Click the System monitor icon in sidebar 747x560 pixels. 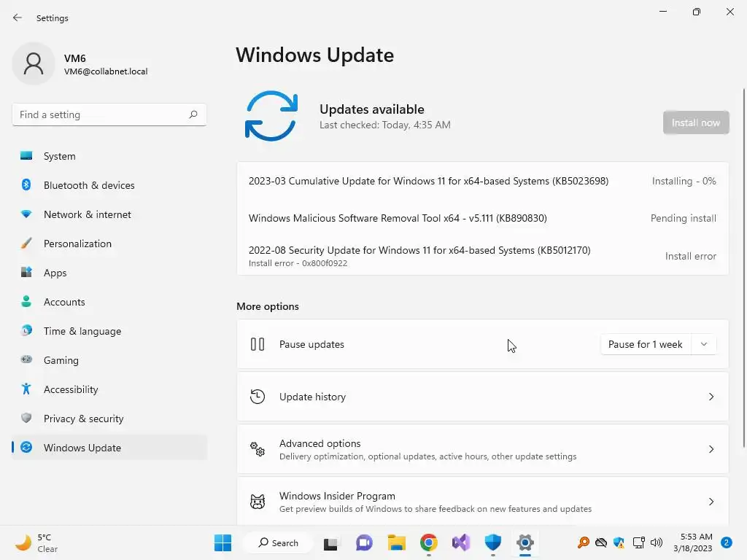point(26,156)
